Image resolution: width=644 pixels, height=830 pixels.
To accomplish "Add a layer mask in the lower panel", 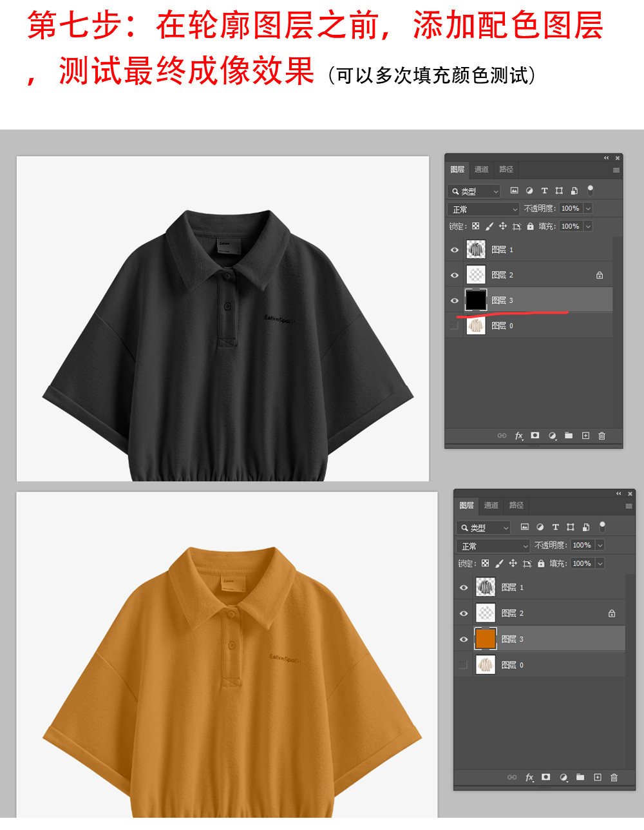I will point(546,777).
